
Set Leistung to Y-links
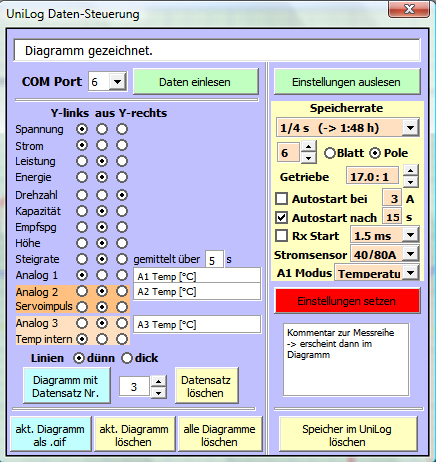pos(82,161)
